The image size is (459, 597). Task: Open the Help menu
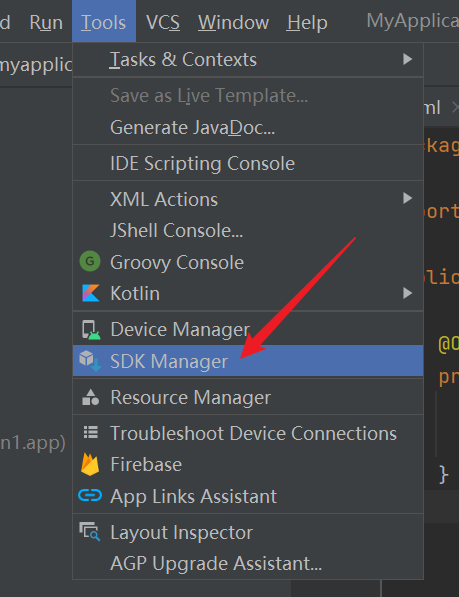(x=307, y=22)
